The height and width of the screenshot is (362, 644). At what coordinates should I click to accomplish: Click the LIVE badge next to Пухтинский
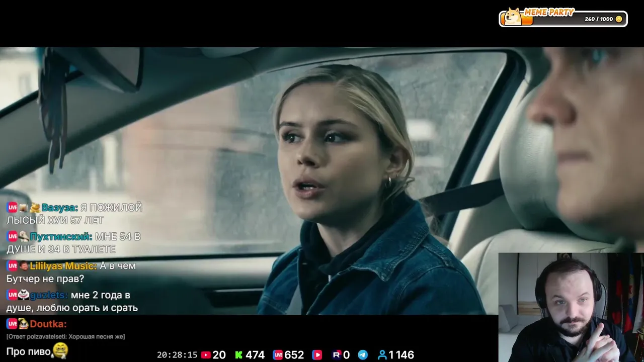(x=12, y=236)
